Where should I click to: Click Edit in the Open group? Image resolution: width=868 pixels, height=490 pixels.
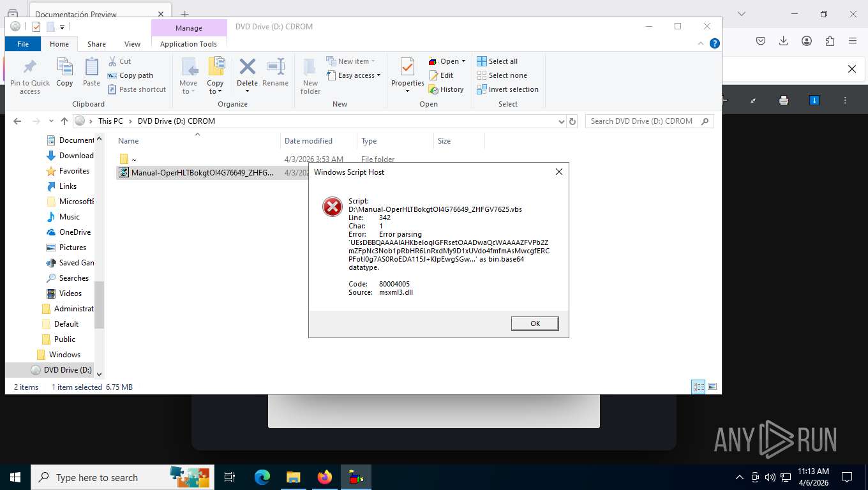[441, 75]
